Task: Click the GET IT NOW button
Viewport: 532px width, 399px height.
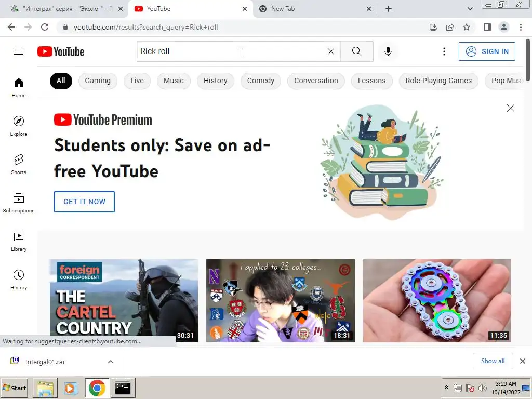Action: [x=84, y=202]
